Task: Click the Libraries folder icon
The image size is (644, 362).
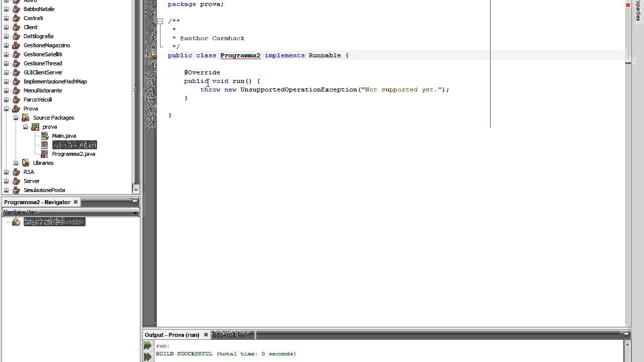Action: [x=26, y=163]
